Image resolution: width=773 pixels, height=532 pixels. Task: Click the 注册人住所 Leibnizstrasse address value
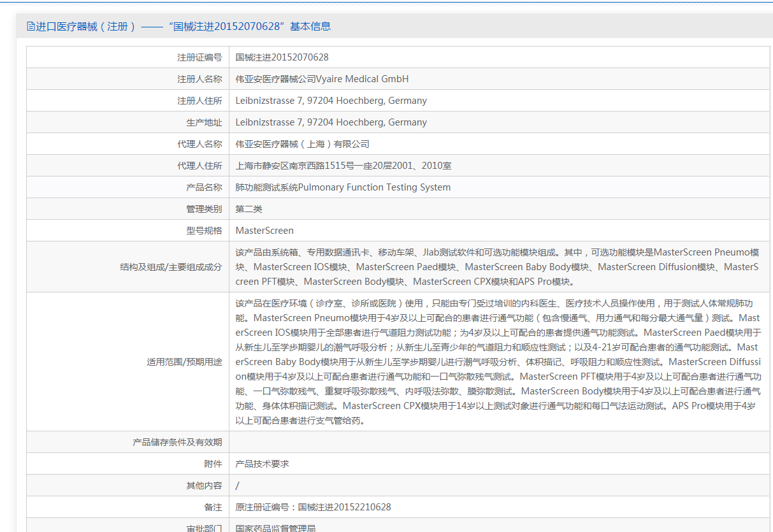coord(331,101)
